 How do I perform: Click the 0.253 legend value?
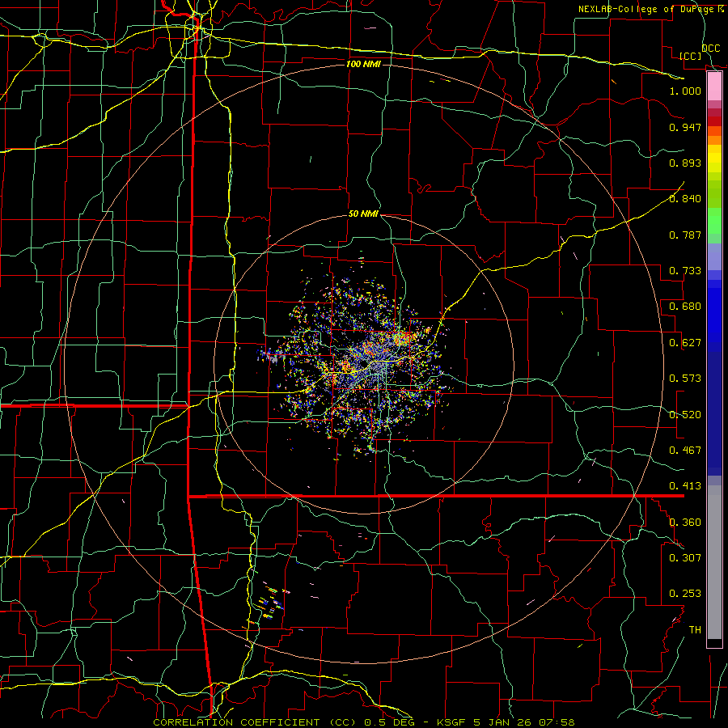685,594
